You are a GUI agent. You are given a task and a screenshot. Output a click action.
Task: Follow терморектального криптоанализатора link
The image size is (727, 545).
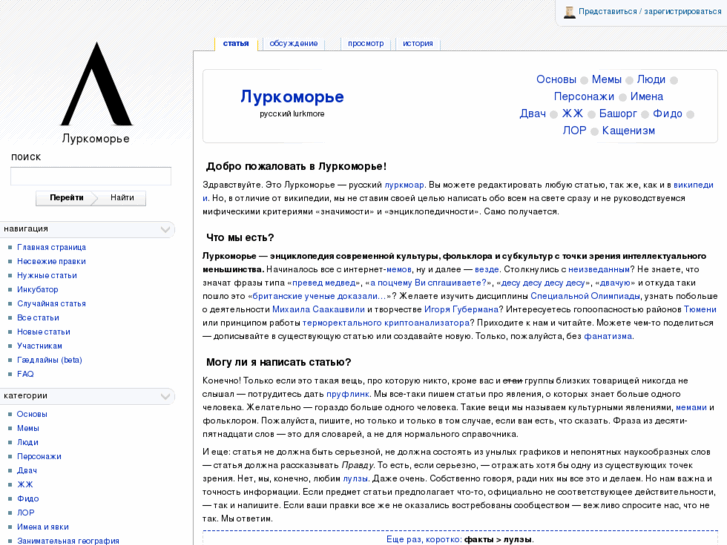click(x=386, y=323)
